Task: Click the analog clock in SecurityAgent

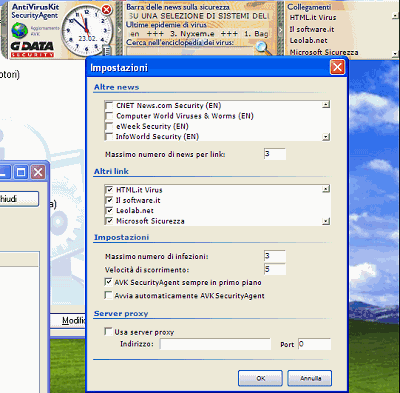Action: (86, 30)
